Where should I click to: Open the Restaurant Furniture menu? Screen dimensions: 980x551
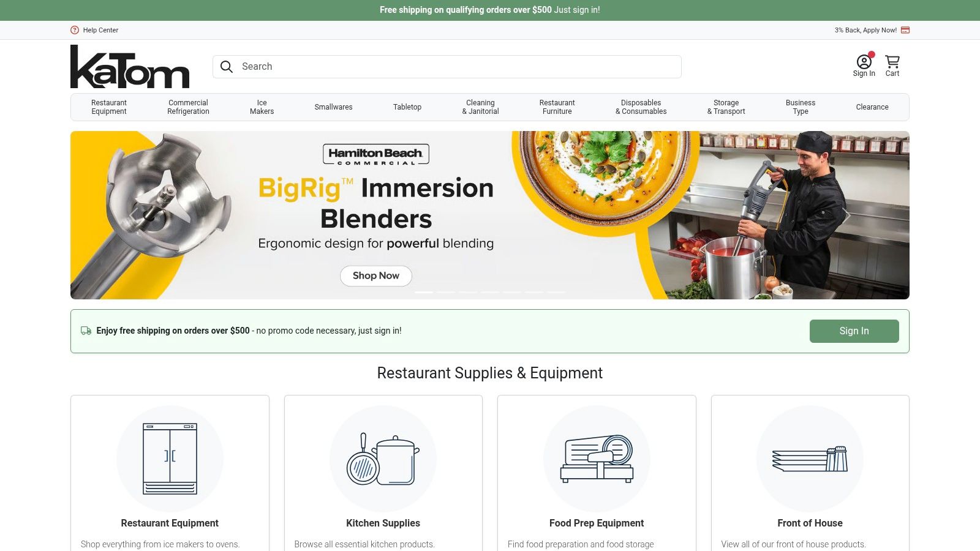(x=557, y=107)
